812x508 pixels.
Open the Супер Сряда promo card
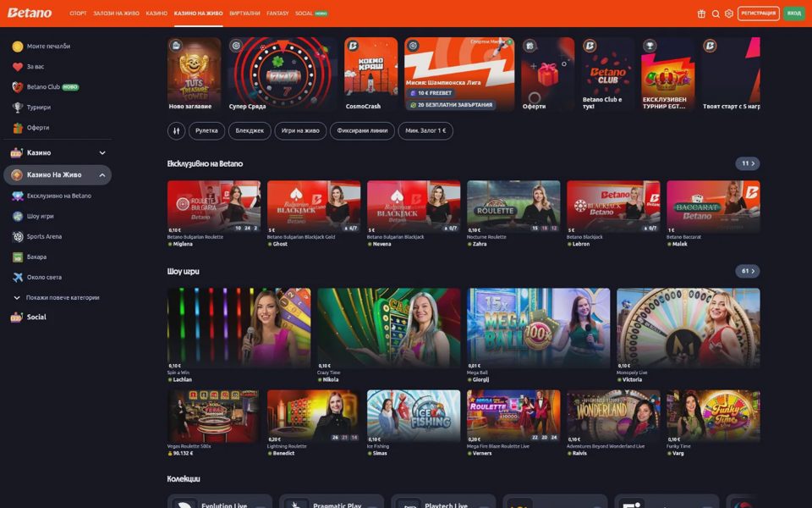[x=283, y=75]
